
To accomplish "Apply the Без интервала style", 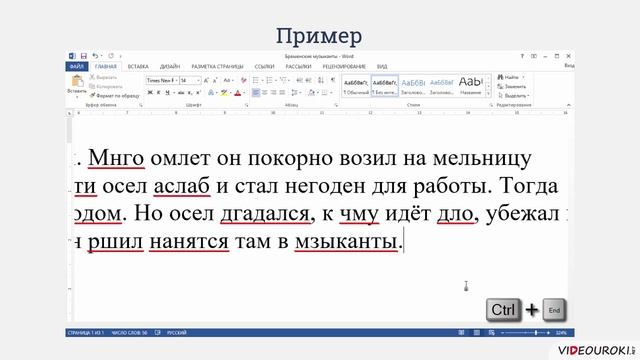I will coord(384,86).
